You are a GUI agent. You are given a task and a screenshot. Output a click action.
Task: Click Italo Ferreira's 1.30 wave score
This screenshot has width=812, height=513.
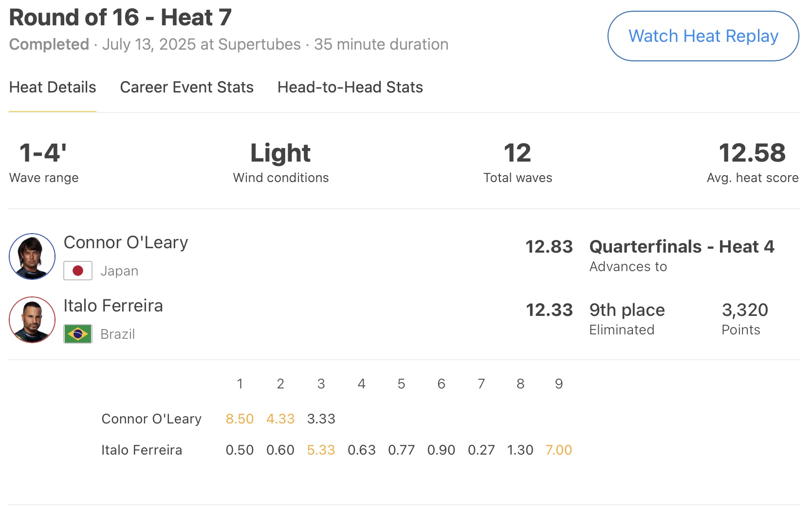(520, 450)
